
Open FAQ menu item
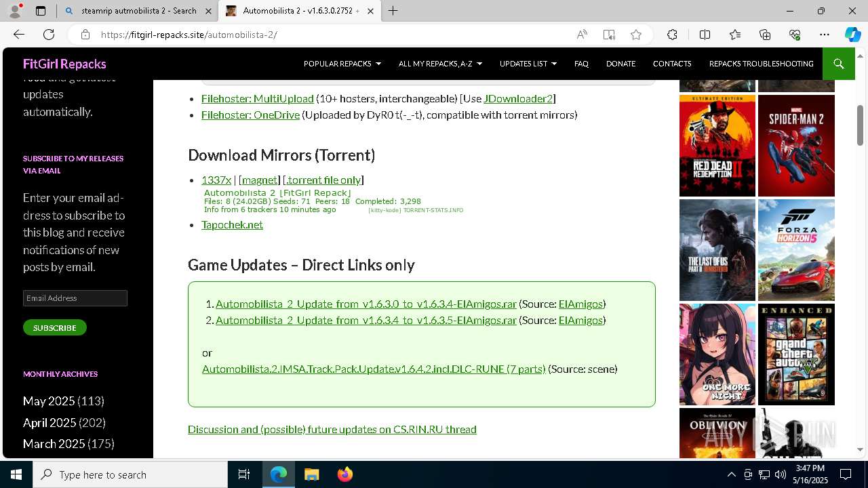pyautogui.click(x=581, y=64)
